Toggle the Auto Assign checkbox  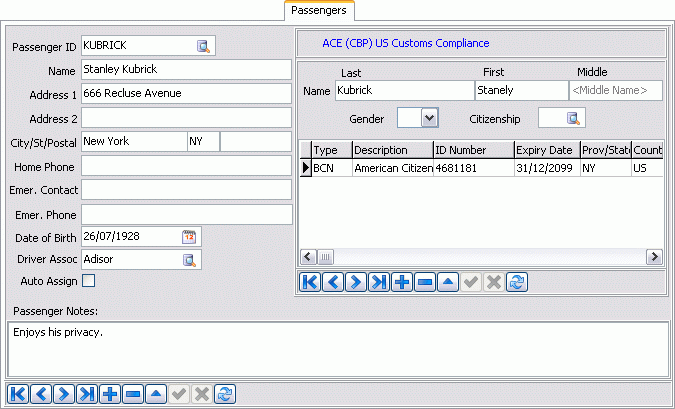tap(88, 281)
